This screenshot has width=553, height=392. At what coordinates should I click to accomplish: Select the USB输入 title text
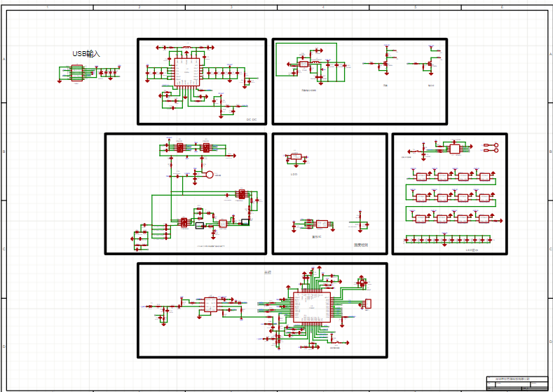coord(86,53)
